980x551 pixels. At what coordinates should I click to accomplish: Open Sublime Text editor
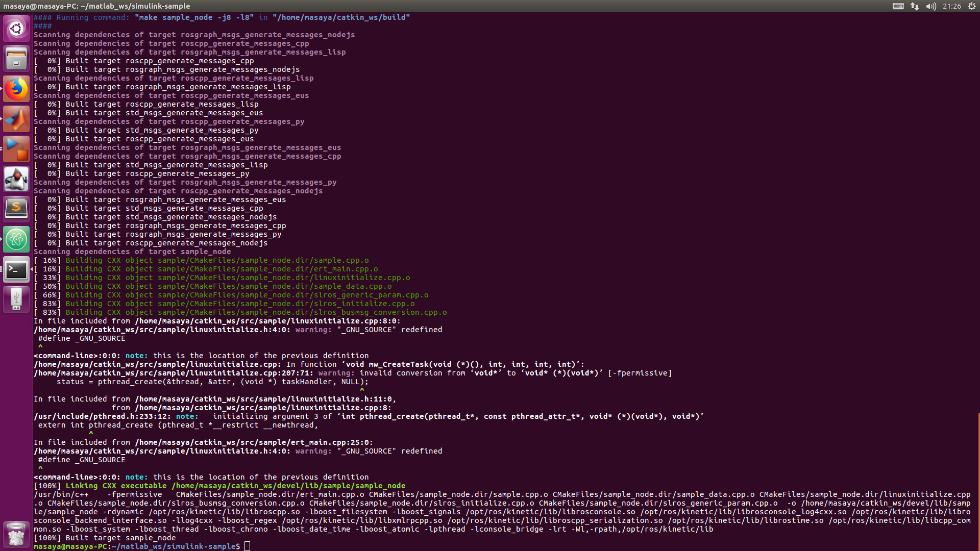tap(16, 208)
